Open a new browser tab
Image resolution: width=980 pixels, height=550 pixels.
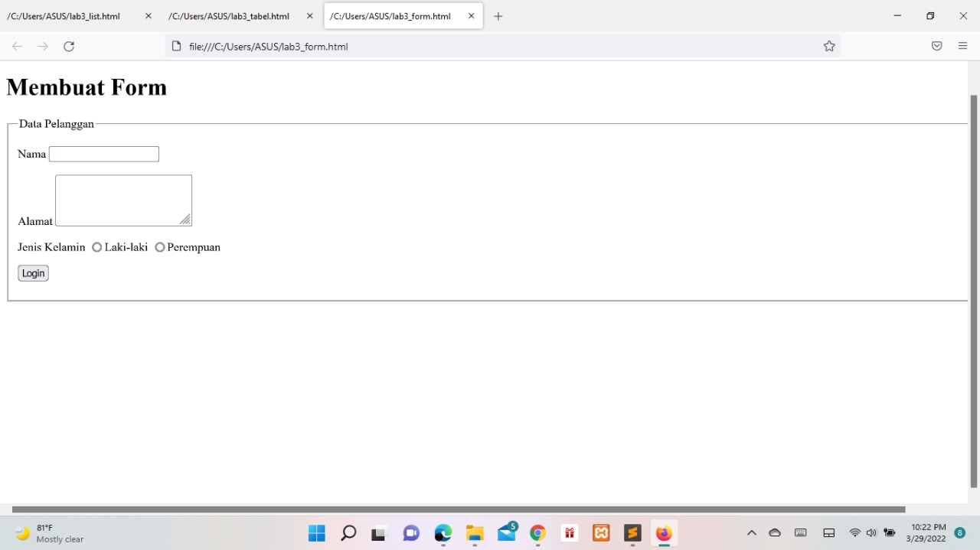pyautogui.click(x=498, y=16)
